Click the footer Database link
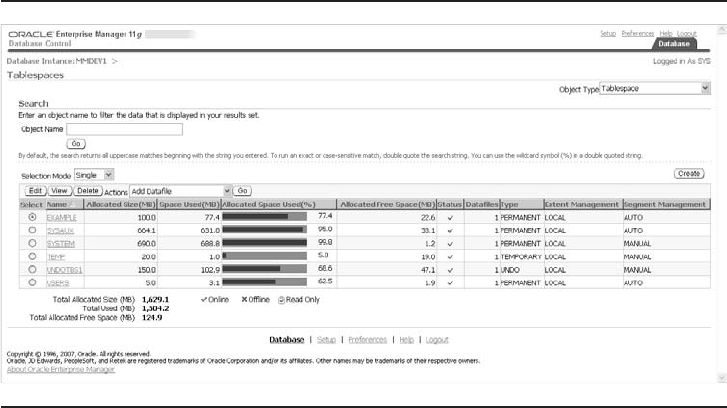 point(287,340)
